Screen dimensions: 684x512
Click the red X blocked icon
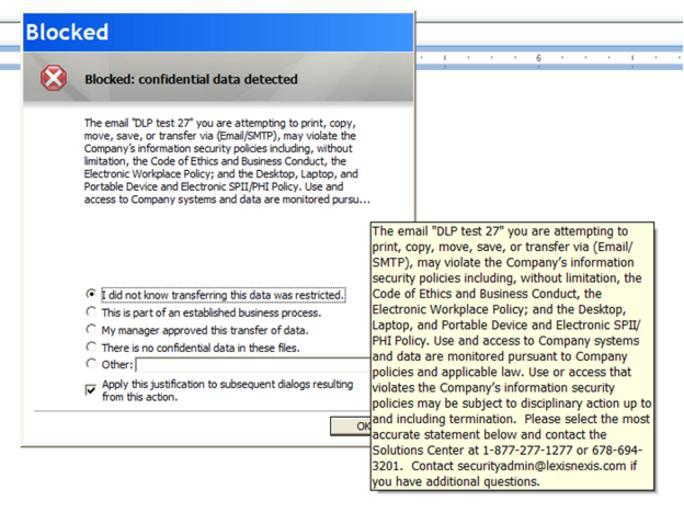click(53, 79)
